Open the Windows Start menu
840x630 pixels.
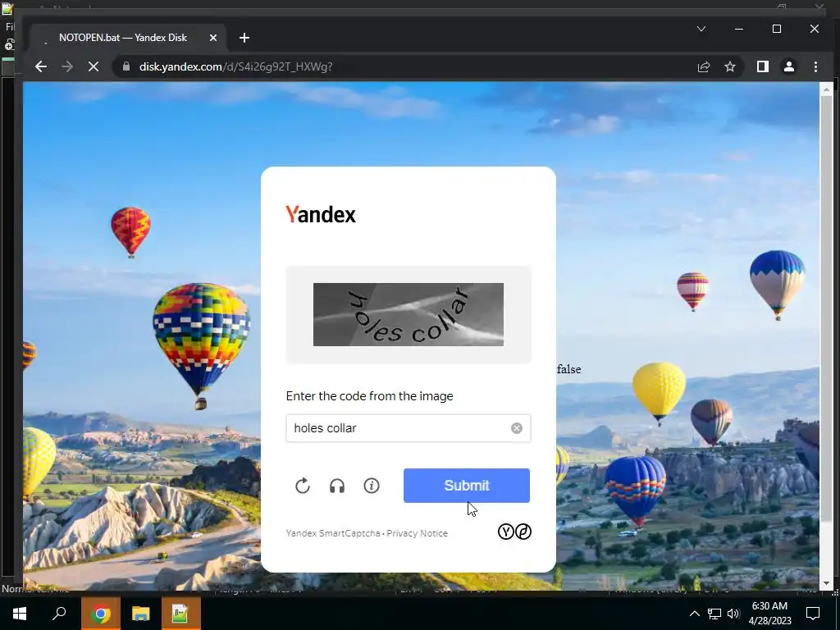[20, 614]
